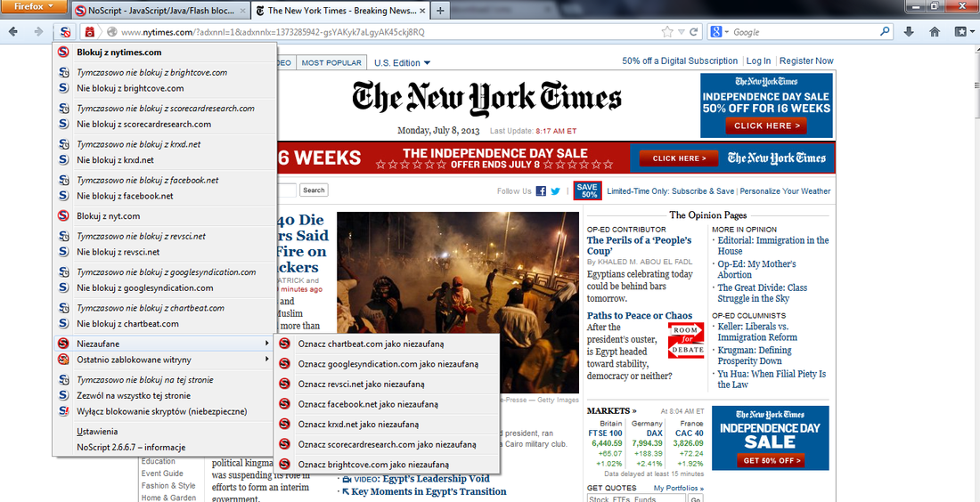The image size is (980, 502).
Task: Open The Perils of a 'People's Coup'
Action: 640,246
